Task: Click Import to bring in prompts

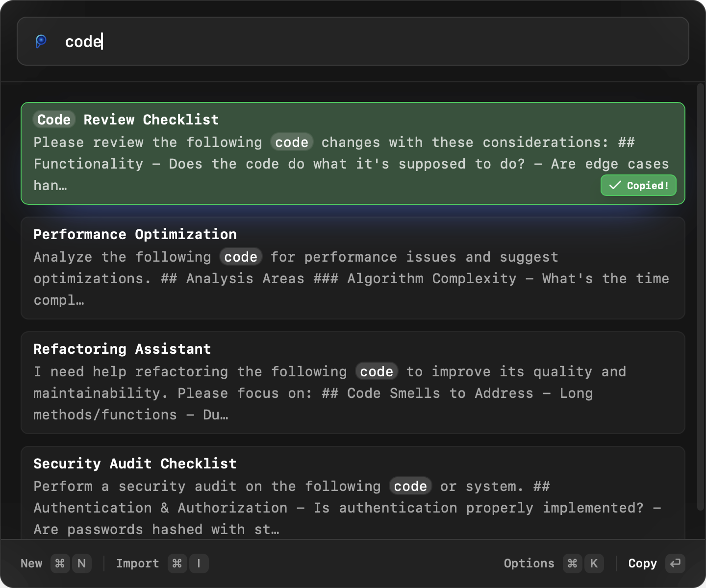Action: (x=137, y=563)
